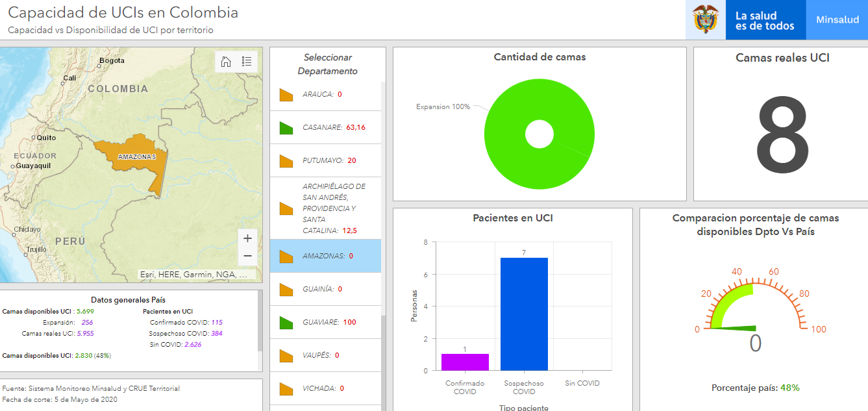Click the gauge center value 0
868x411 pixels.
[x=755, y=343]
